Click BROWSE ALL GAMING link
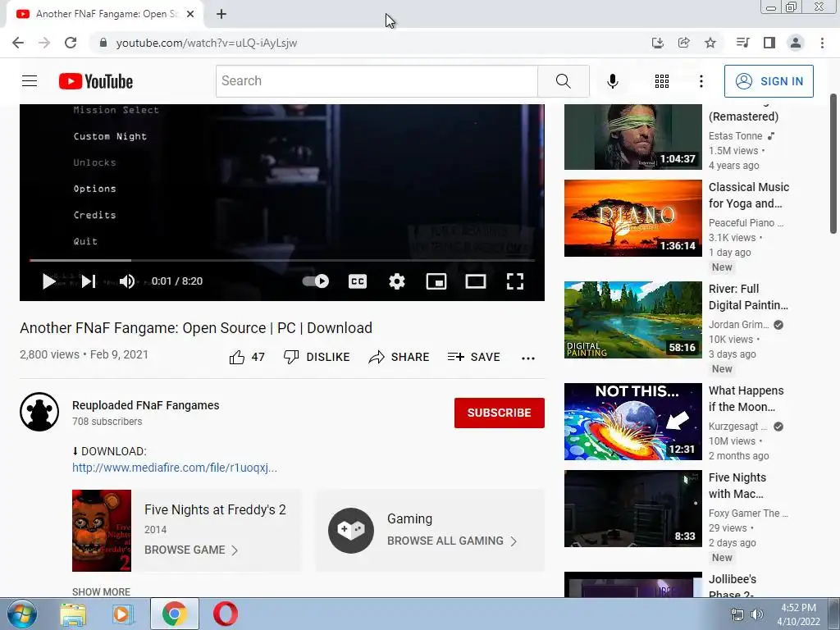This screenshot has width=840, height=630. 452,541
